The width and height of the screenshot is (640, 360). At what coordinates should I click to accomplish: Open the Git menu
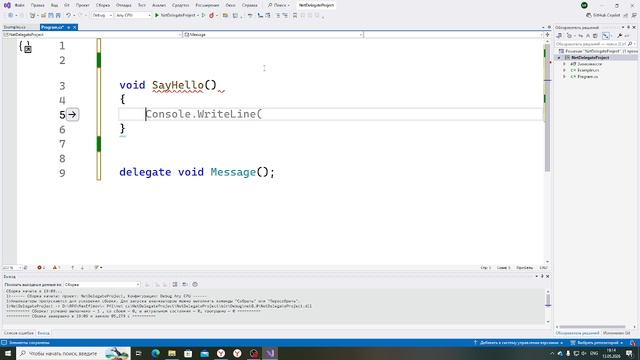[x=67, y=5]
